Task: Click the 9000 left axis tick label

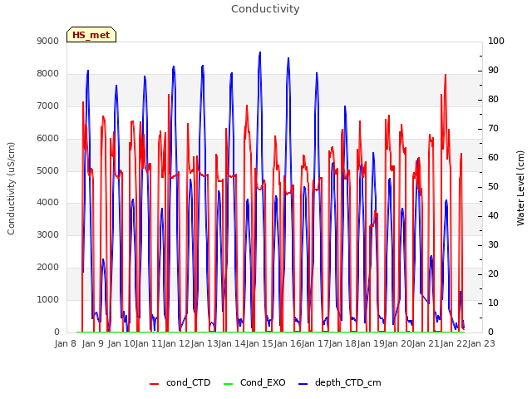Action: (x=48, y=41)
